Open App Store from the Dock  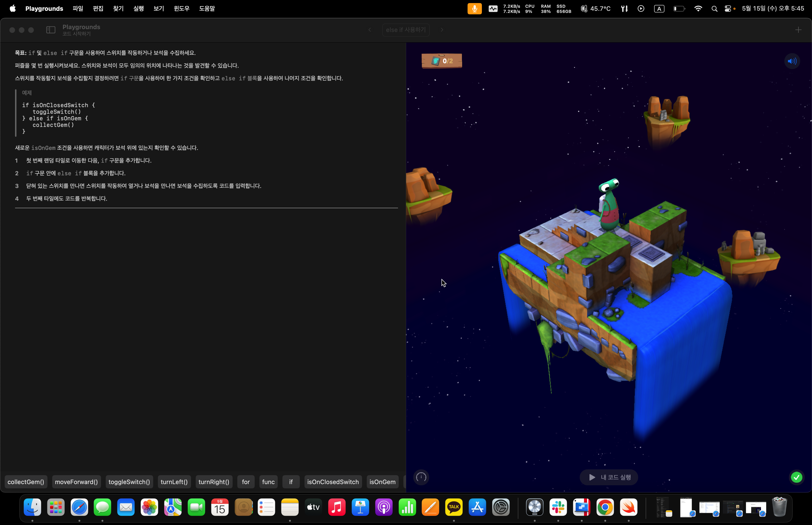(x=478, y=507)
